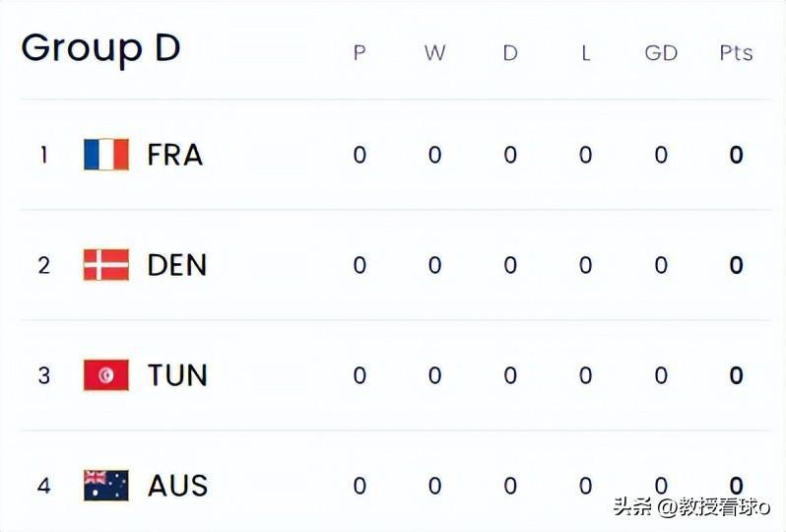Click the Group D heading

coord(100,49)
